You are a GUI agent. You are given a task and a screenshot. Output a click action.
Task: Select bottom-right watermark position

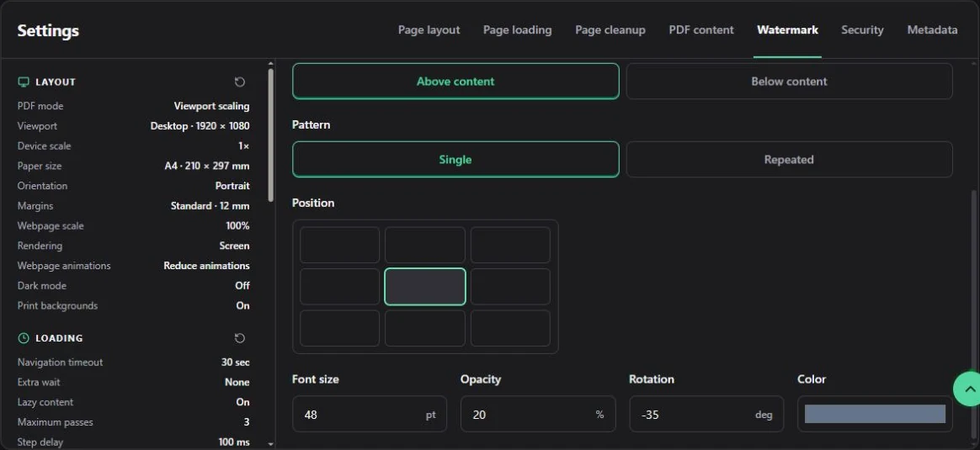click(510, 328)
